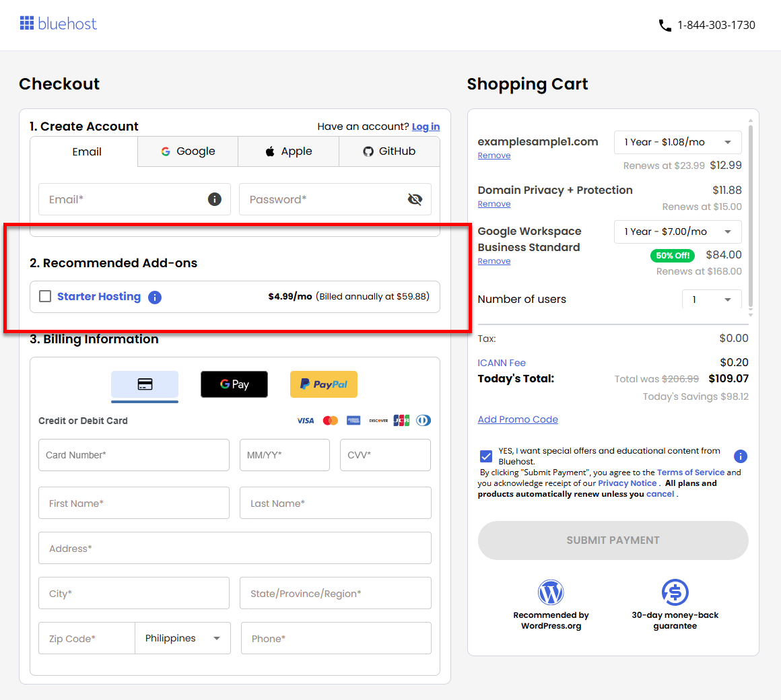Screen dimensions: 781x700
Task: Open the Privacy Notice link
Action: click(627, 483)
